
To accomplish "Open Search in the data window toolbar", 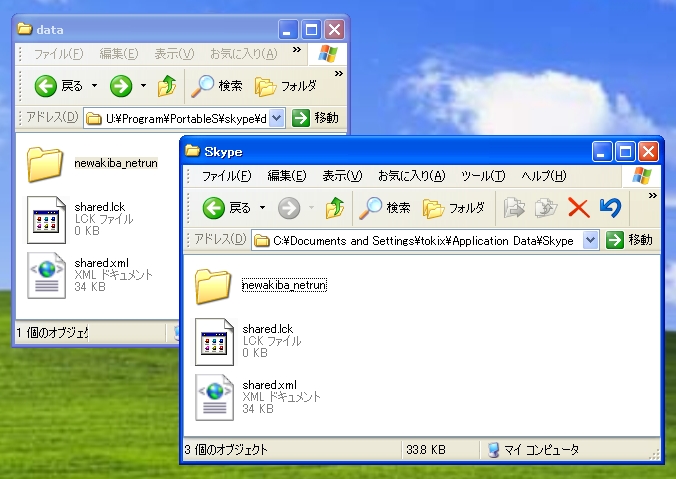I will point(216,86).
